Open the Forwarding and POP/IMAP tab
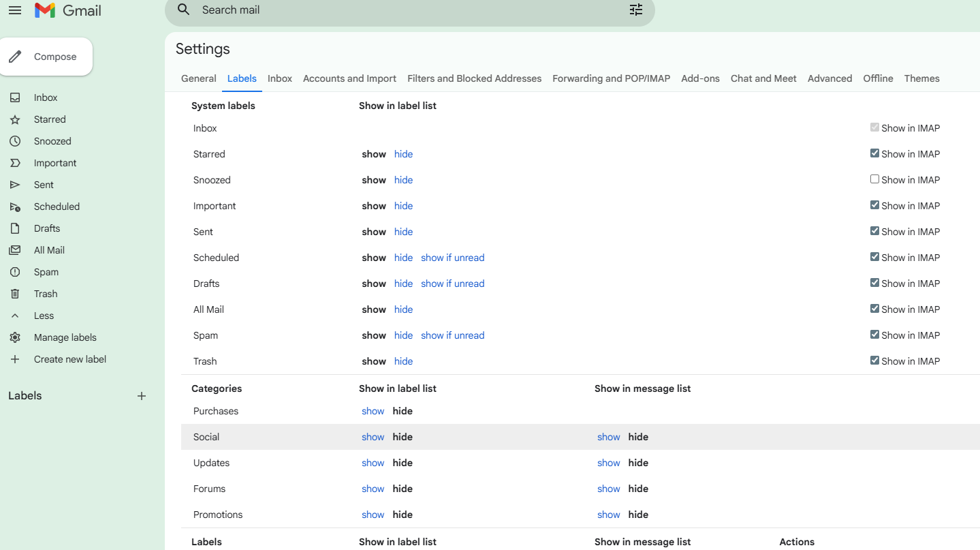Image resolution: width=980 pixels, height=550 pixels. (610, 78)
